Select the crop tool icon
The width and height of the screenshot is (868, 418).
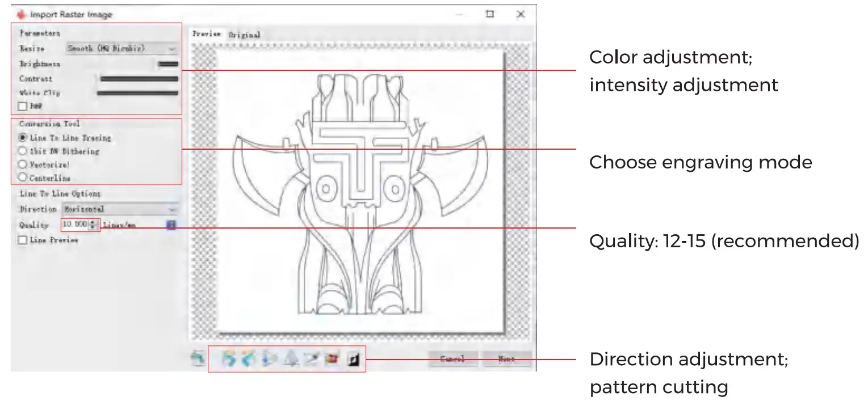pos(311,359)
